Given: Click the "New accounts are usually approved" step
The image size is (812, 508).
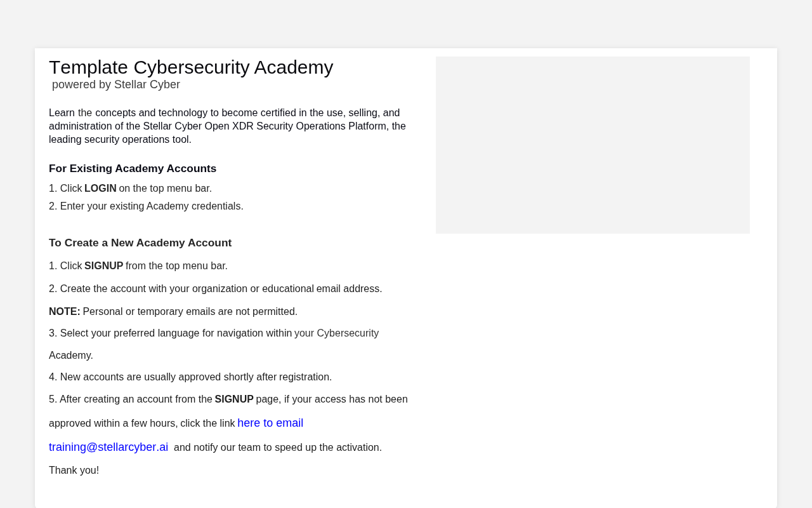Looking at the screenshot, I should coord(190,377).
